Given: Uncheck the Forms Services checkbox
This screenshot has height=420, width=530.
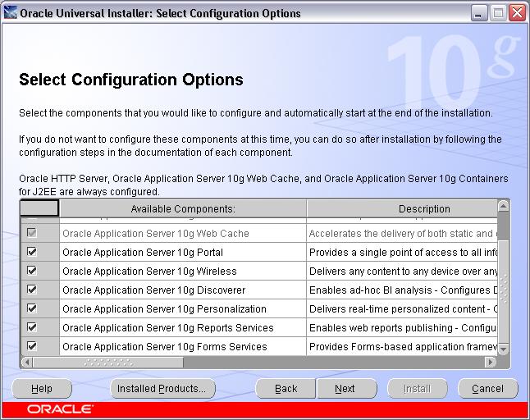Looking at the screenshot, I should tap(32, 346).
